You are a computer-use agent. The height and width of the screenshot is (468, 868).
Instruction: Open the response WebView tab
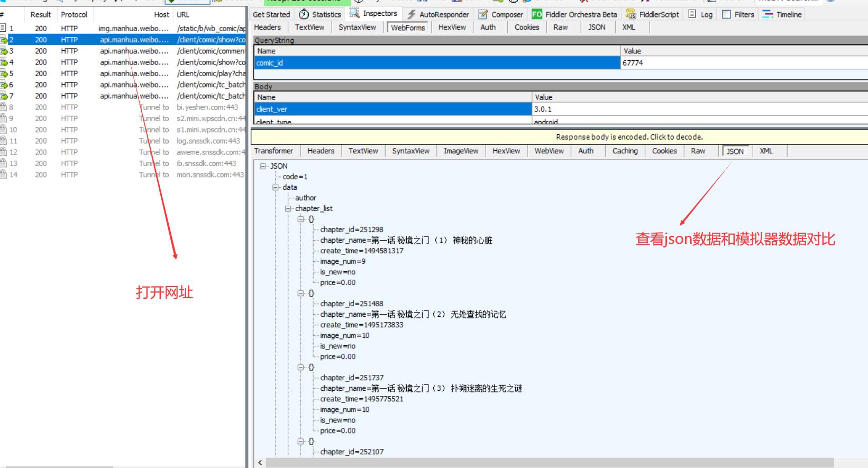click(x=549, y=151)
